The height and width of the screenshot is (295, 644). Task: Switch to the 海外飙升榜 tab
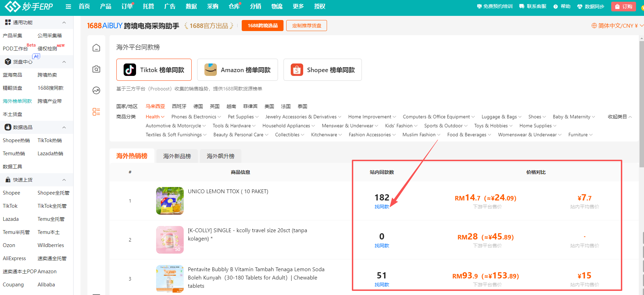click(x=220, y=156)
